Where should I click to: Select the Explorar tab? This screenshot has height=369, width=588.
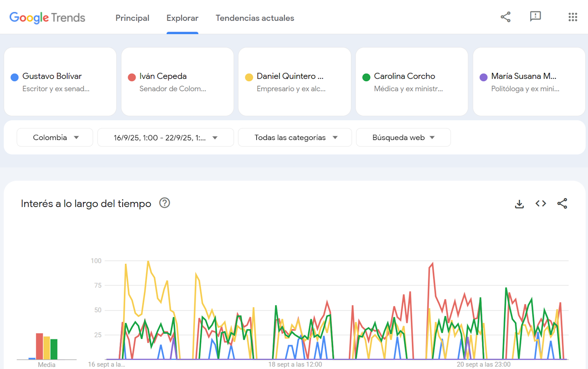tap(182, 18)
